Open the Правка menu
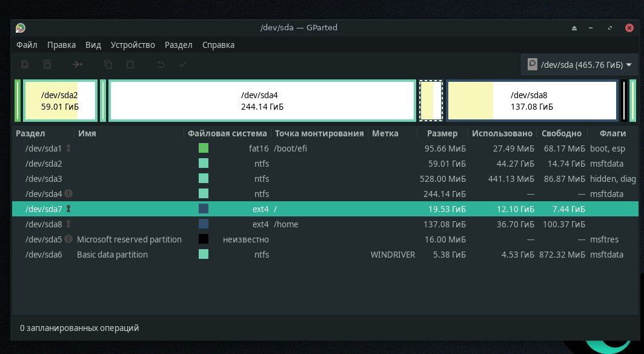Image resolution: width=644 pixels, height=354 pixels. (61, 45)
